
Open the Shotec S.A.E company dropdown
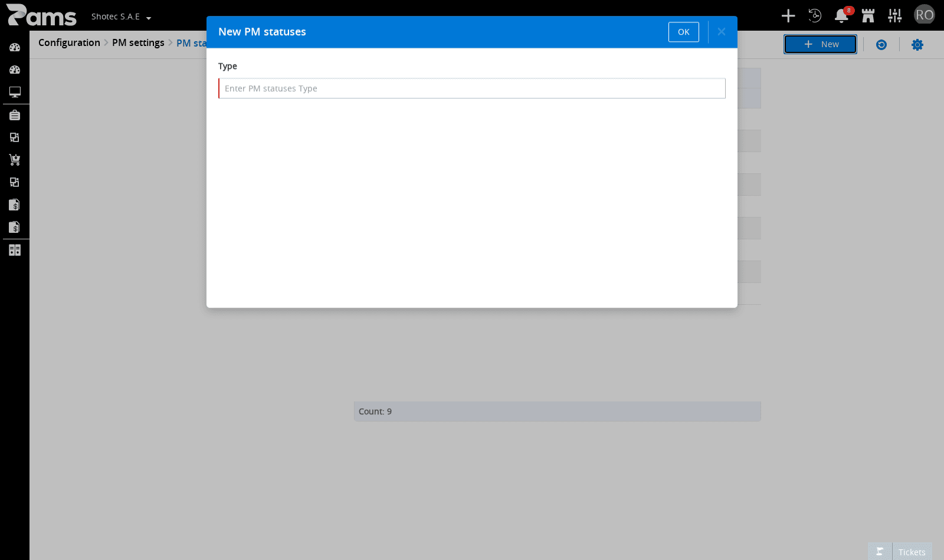121,17
